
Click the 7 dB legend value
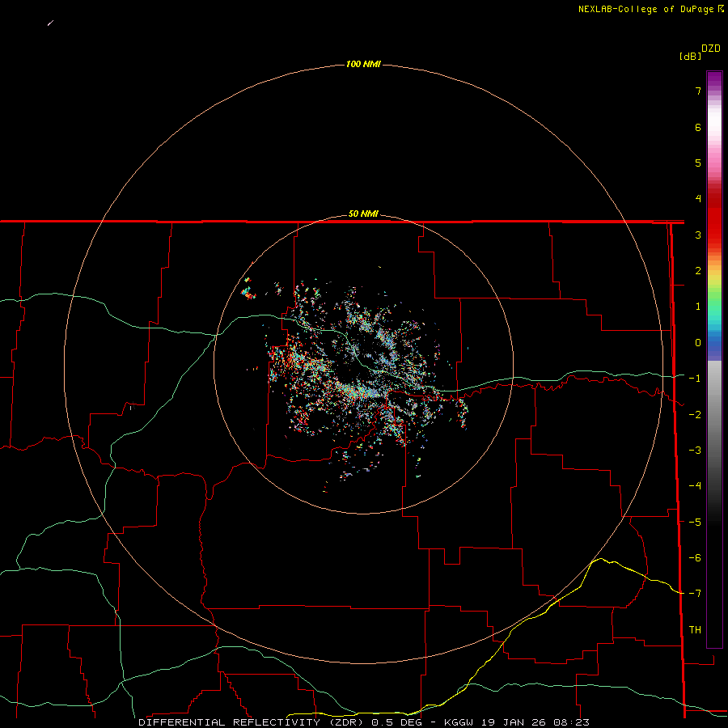[698, 91]
